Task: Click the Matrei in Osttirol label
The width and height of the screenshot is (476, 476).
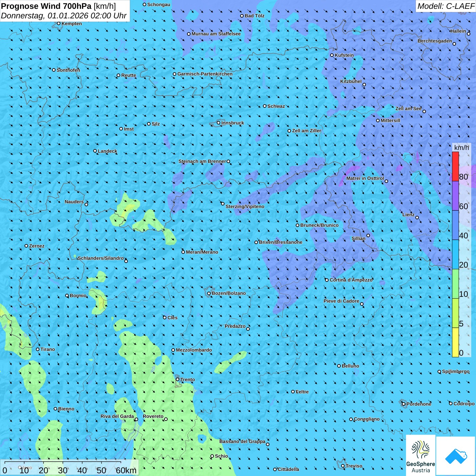Action: 365,178
